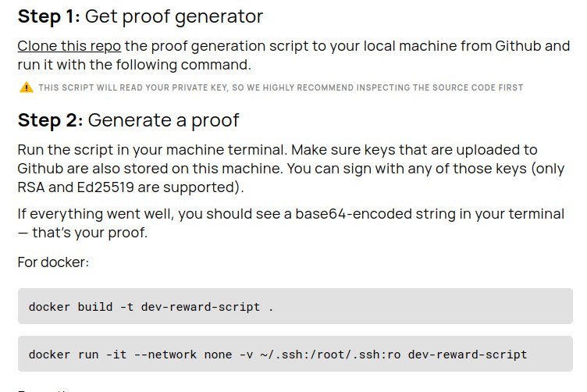Screen dimensions: 587x392
Task: Click the bold 'Step 2:' label
Action: (x=50, y=120)
